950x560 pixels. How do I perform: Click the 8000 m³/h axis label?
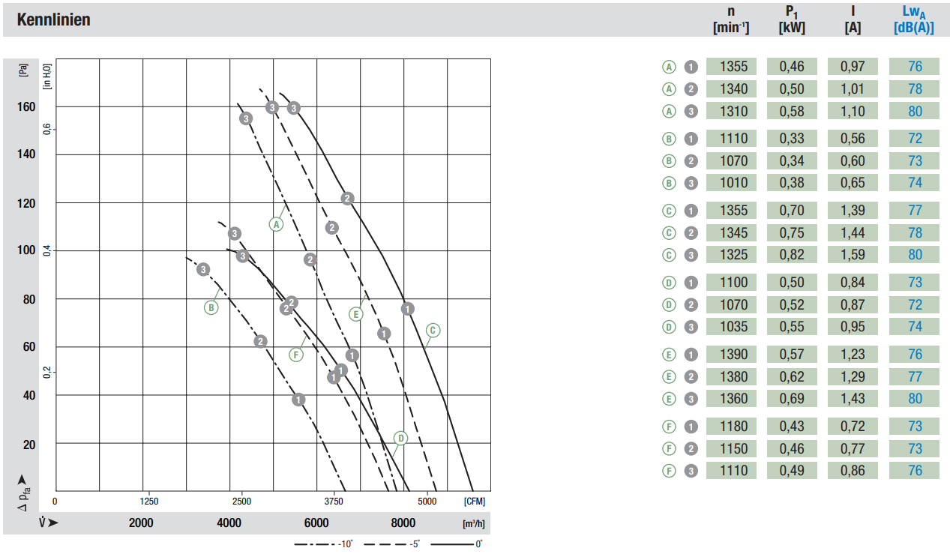click(403, 523)
